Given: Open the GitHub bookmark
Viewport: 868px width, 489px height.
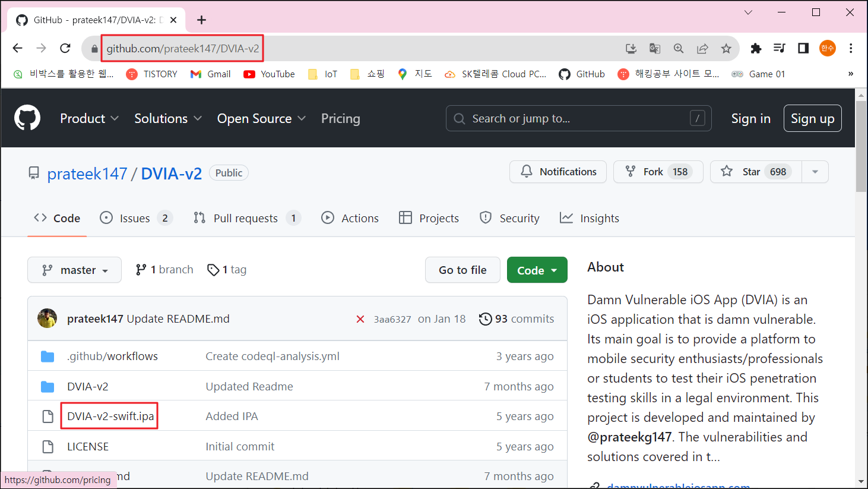Looking at the screenshot, I should click(582, 74).
